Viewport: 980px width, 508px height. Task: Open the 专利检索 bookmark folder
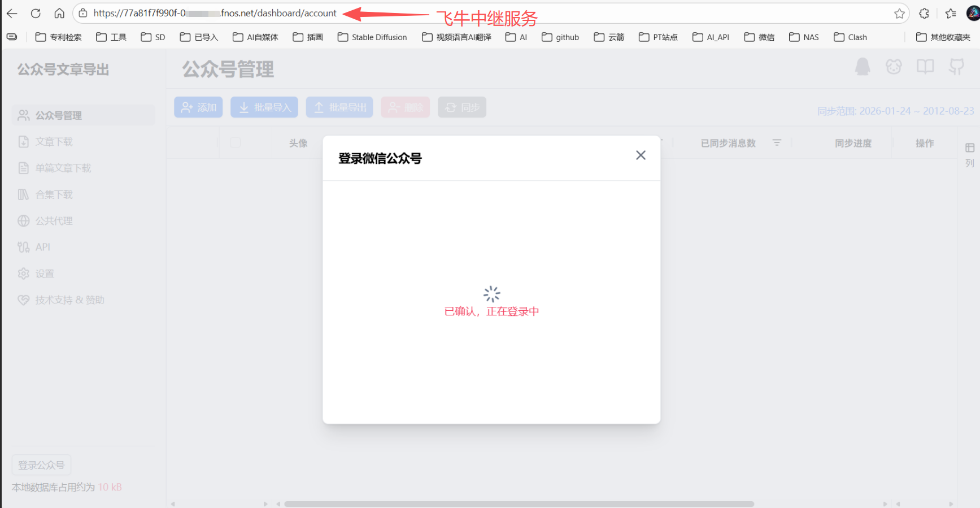58,37
